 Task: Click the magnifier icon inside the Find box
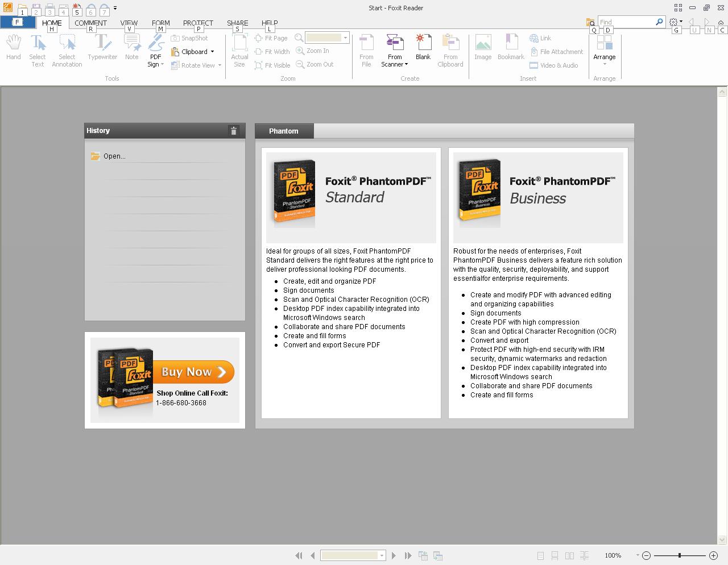pos(659,22)
